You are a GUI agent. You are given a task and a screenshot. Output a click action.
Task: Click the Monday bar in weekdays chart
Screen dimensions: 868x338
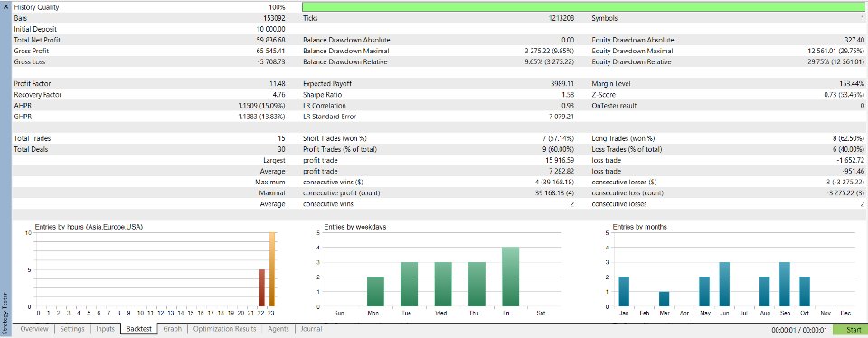point(375,292)
